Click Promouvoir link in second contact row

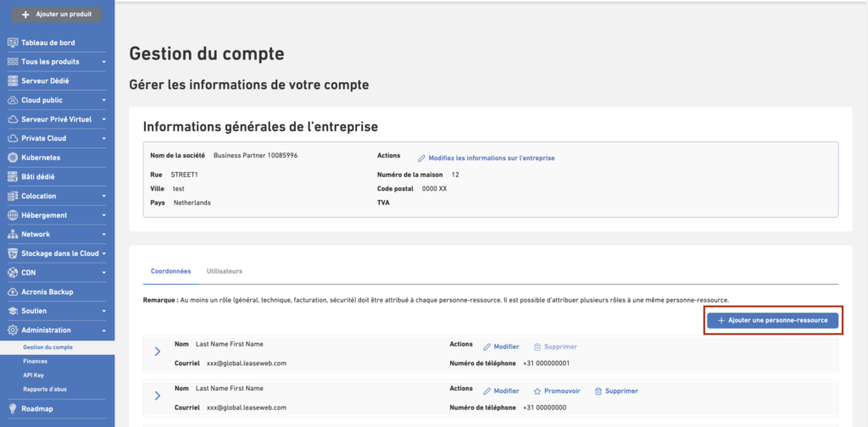[562, 391]
